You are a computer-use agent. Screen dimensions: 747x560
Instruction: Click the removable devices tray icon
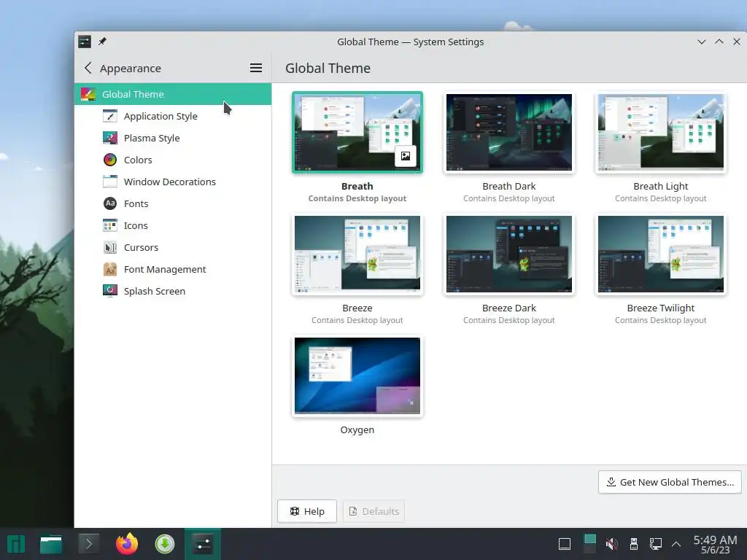(x=634, y=544)
